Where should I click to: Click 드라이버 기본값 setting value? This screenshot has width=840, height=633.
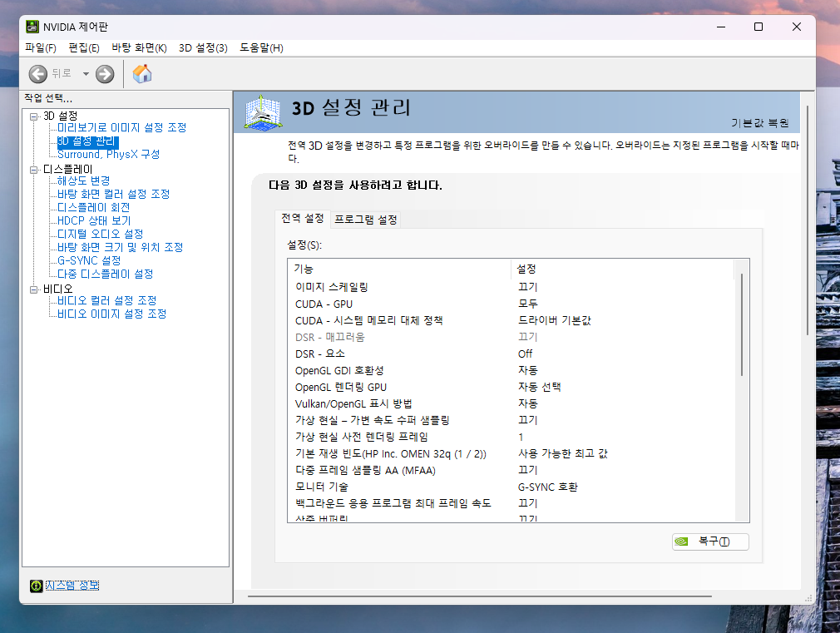coord(555,320)
